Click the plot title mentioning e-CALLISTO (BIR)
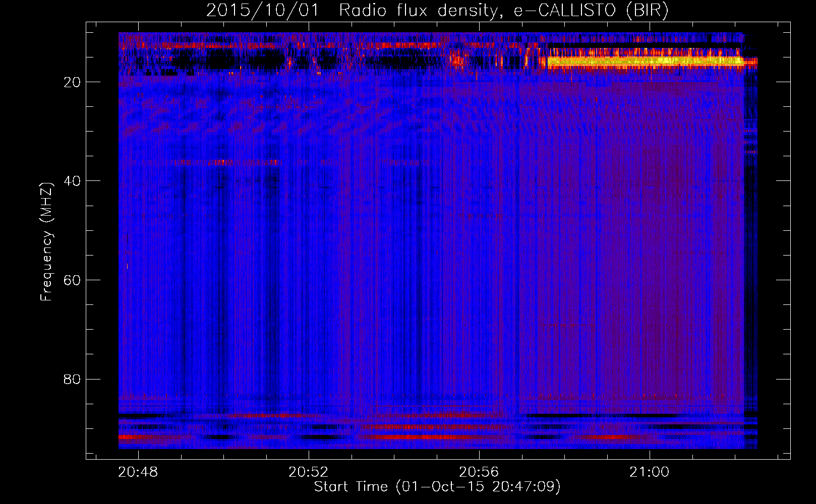The image size is (816, 504). coord(437,10)
